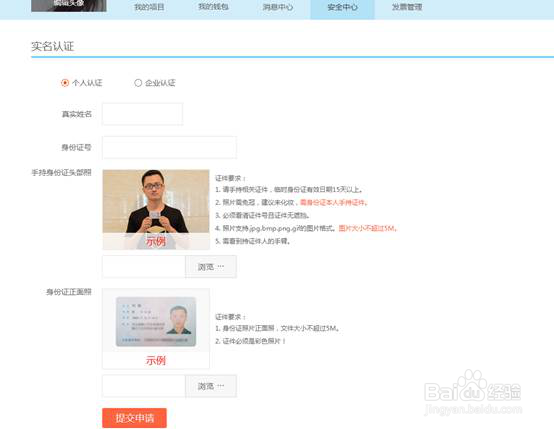The height and width of the screenshot is (429, 554).
Task: Submit with the 提交申请 button
Action: 134,418
